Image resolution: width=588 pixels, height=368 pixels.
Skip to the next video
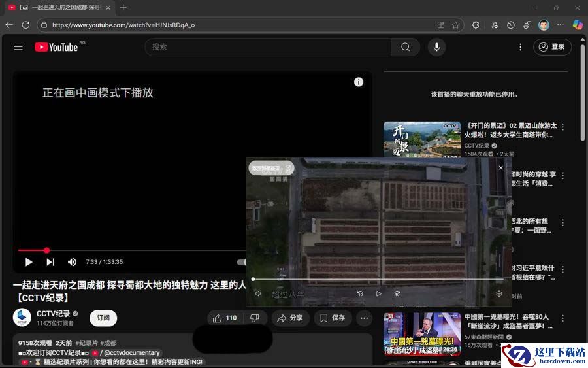[50, 262]
